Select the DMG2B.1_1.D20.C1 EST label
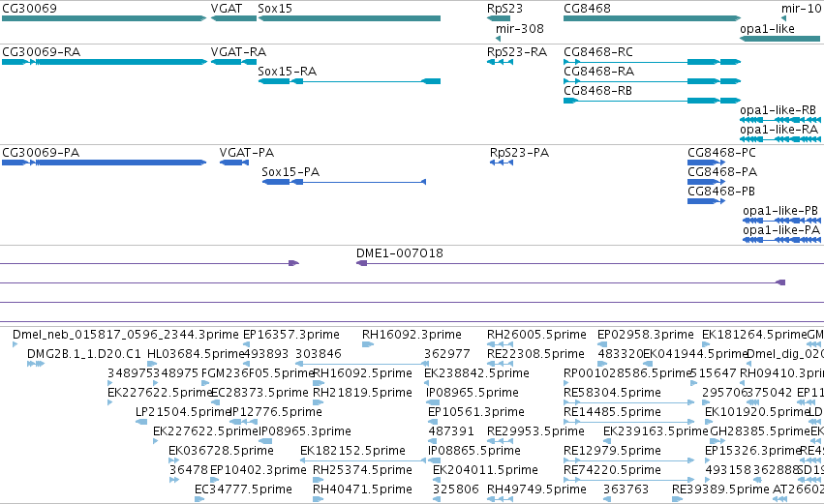The width and height of the screenshot is (824, 504). [84, 354]
